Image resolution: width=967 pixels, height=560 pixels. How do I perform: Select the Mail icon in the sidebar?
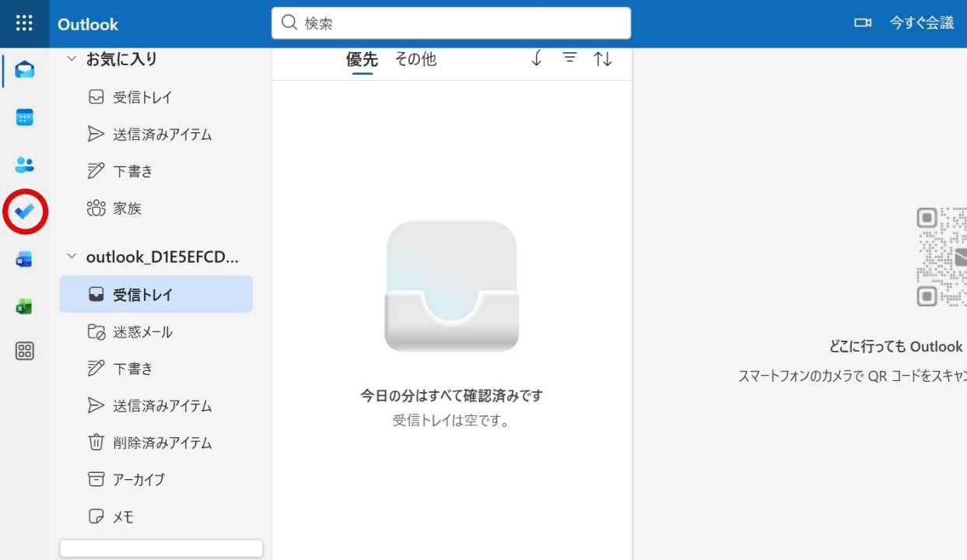(x=24, y=69)
